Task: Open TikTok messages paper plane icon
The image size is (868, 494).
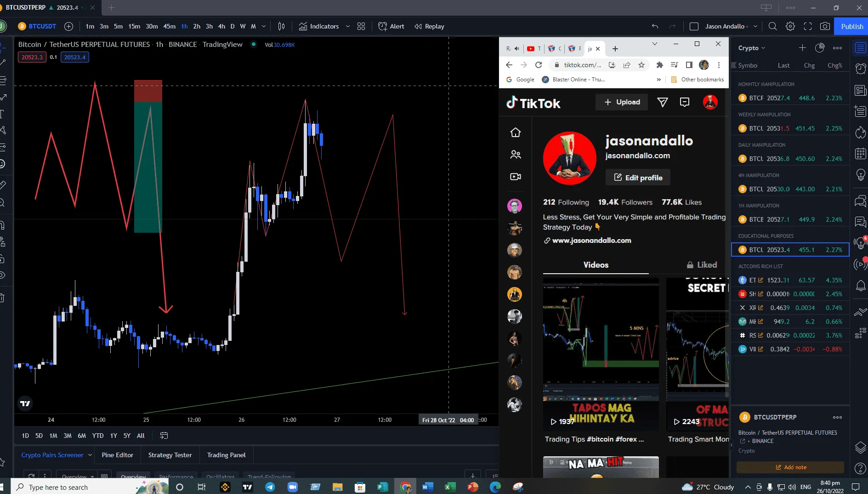Action: tap(662, 102)
